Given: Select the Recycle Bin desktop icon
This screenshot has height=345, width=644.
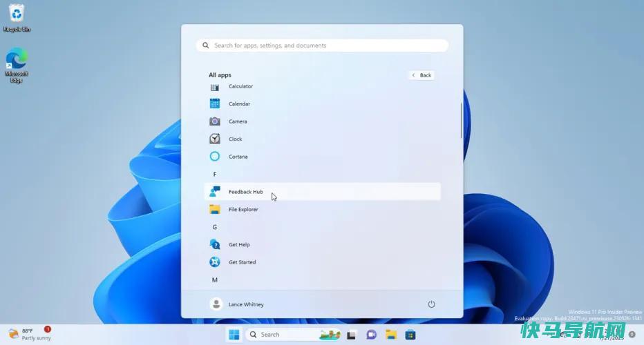Looking at the screenshot, I should pos(17,18).
